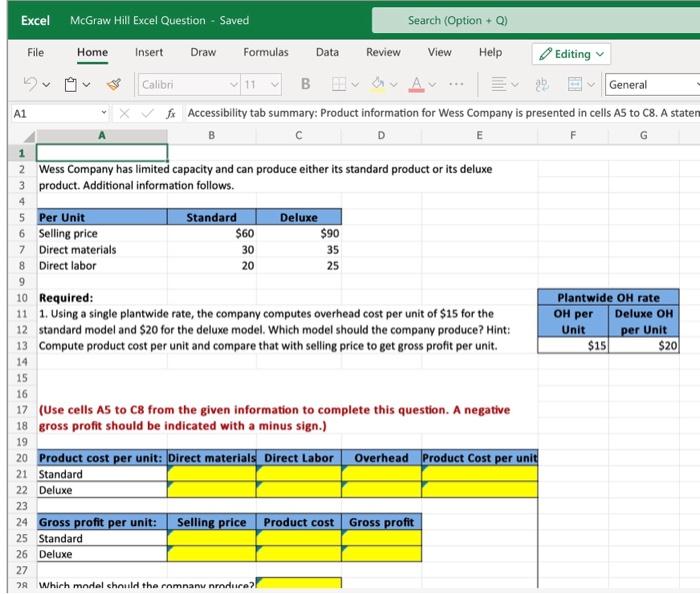Select the Format Painter brush icon
Screen dimensions: 700x594
coord(114,84)
